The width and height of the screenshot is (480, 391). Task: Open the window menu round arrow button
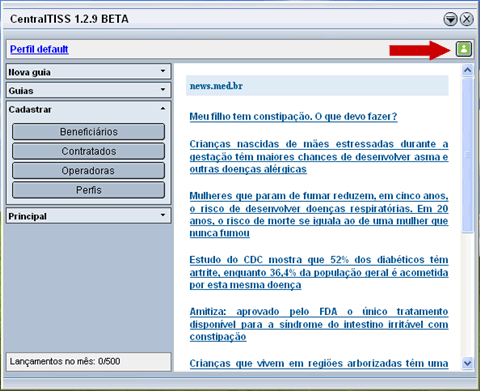450,19
